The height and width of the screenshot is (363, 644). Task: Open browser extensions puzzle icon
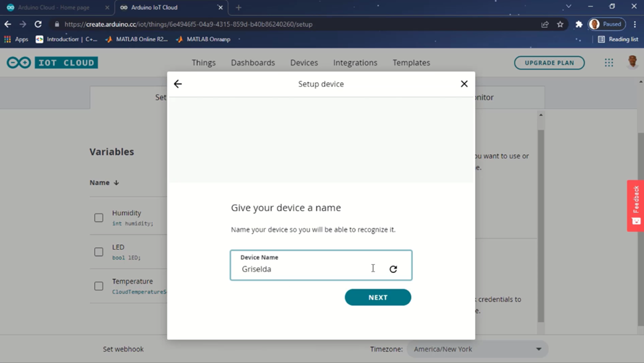coord(578,25)
